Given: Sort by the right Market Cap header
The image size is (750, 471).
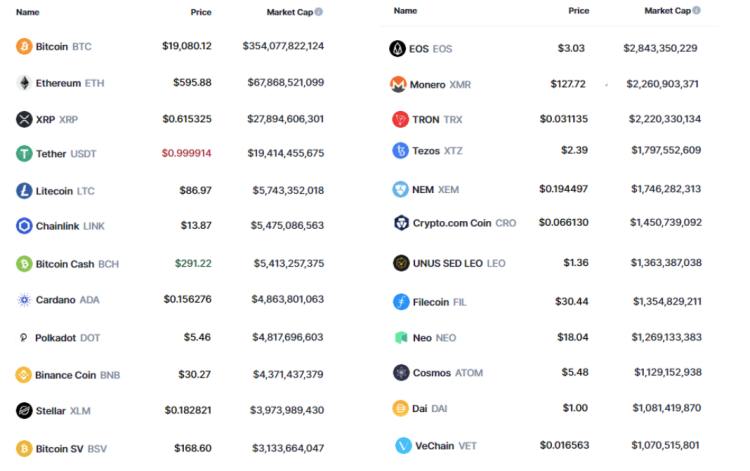Looking at the screenshot, I should (x=668, y=11).
